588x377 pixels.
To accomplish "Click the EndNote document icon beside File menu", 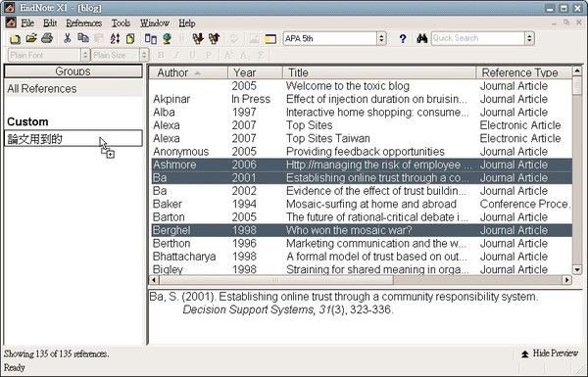I will coord(11,23).
